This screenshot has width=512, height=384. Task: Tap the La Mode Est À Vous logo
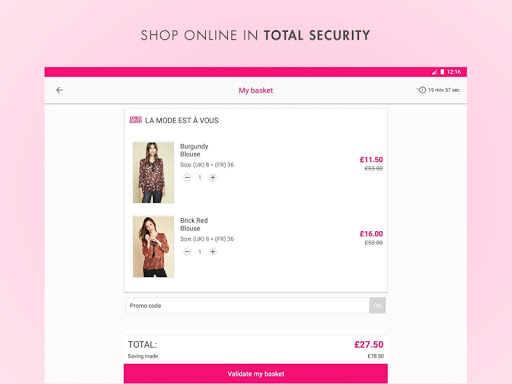[136, 120]
